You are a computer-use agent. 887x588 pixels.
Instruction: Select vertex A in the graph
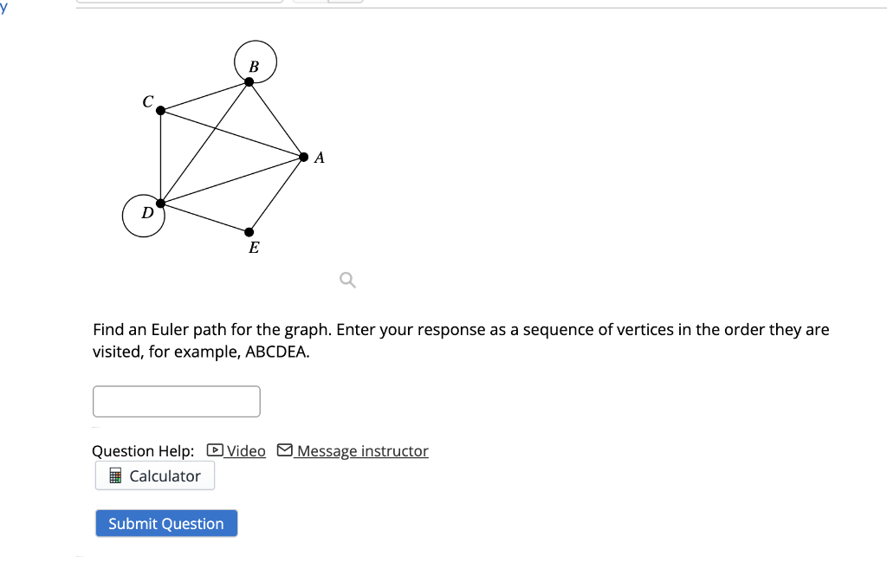[x=304, y=157]
